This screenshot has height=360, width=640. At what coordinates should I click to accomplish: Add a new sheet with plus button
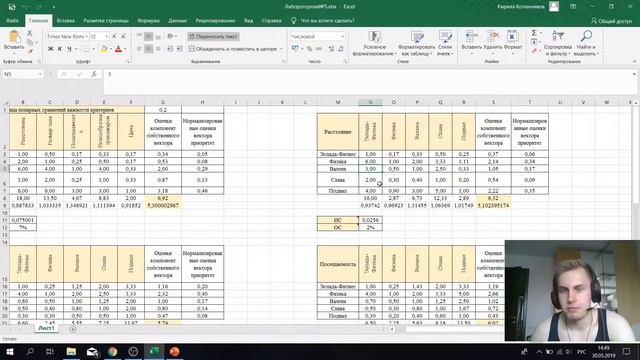point(73,329)
